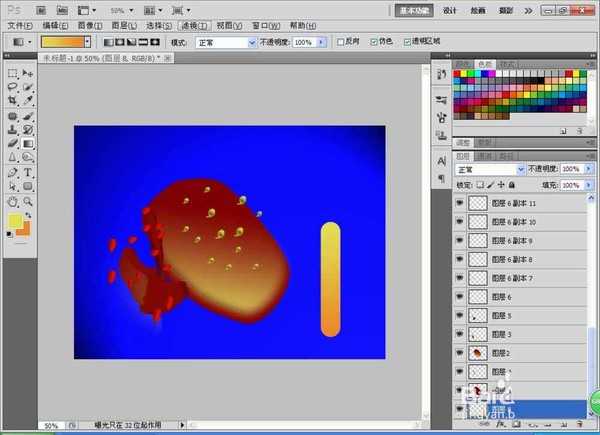This screenshot has width=600, height=435.
Task: Open the gradient picker dropdown arrow
Action: [87, 43]
